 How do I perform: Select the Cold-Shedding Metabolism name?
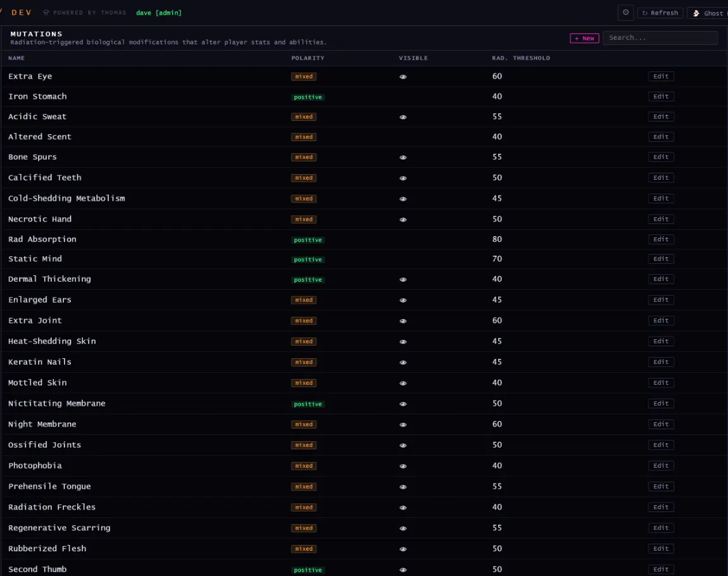click(66, 198)
